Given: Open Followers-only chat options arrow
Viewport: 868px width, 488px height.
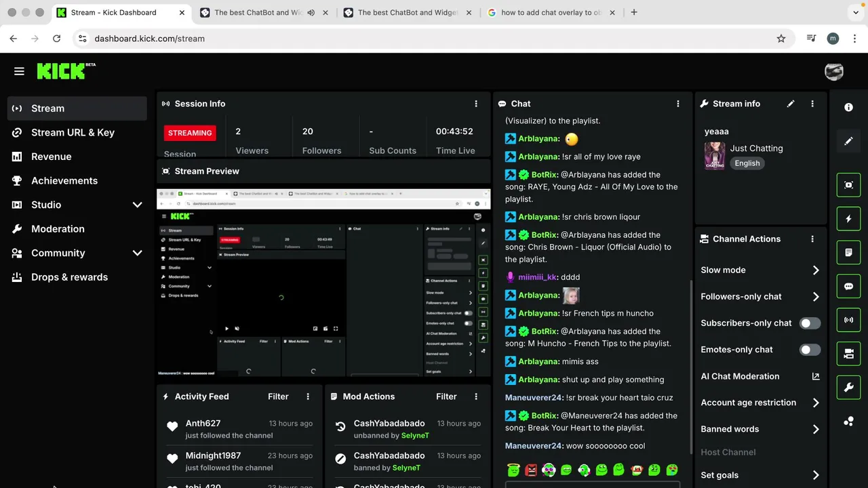Looking at the screenshot, I should click(816, 296).
